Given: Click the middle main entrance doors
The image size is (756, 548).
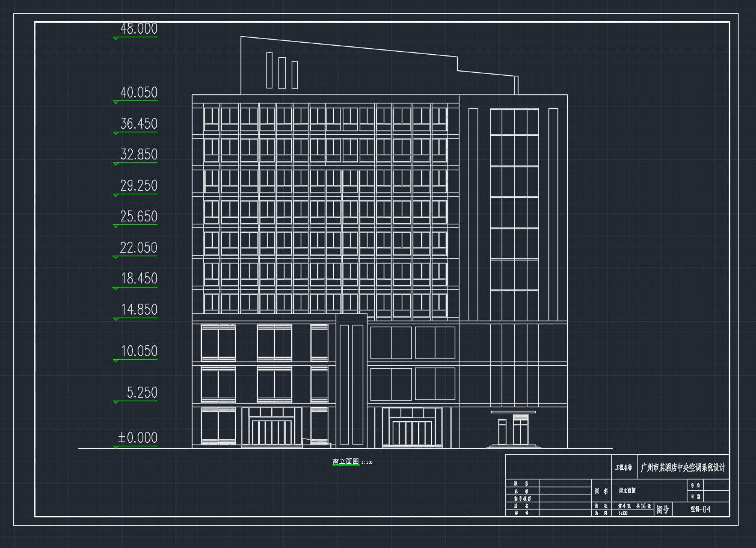Looking at the screenshot, I should [x=411, y=433].
